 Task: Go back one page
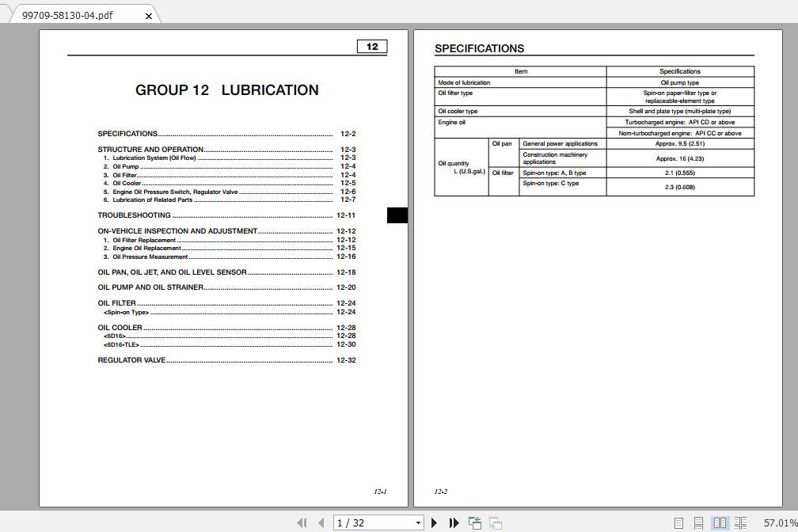tap(320, 522)
